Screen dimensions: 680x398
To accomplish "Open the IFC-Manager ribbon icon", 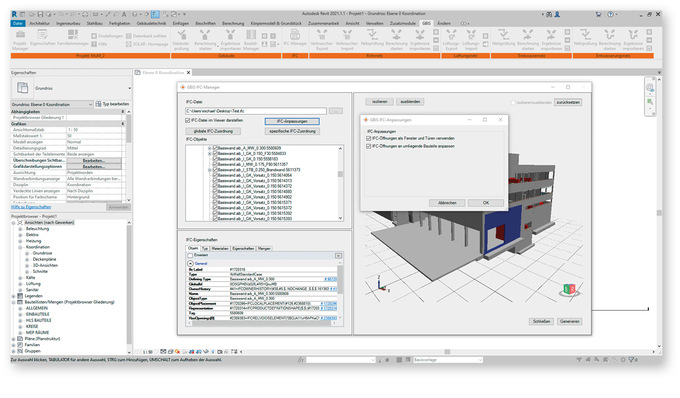I will pos(295,38).
